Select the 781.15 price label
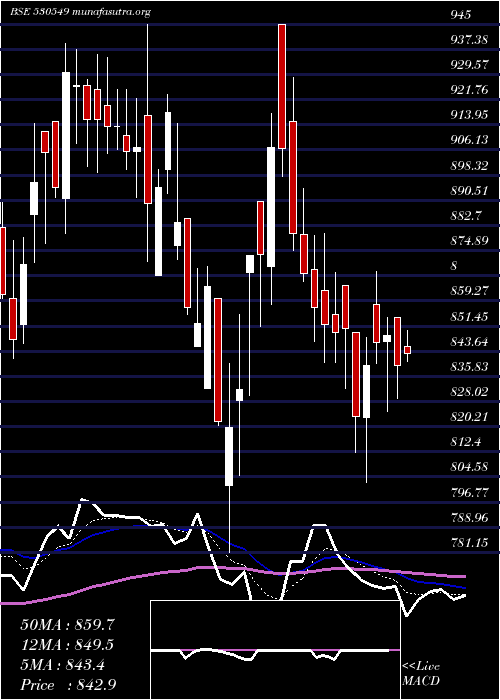500x700 pixels. point(469,542)
